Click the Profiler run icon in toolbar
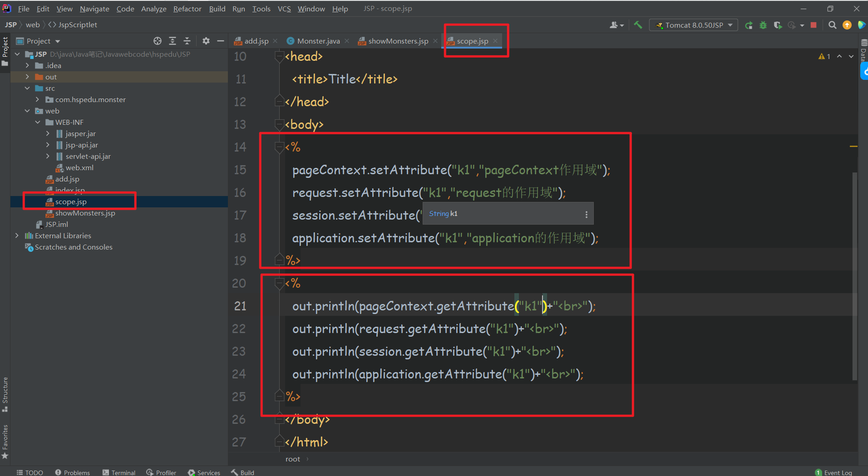The width and height of the screenshot is (868, 476). point(792,25)
